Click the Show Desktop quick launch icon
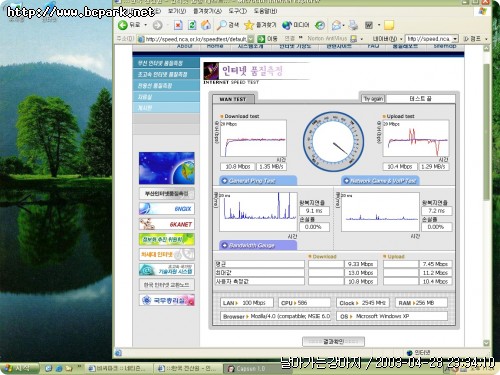 (x=49, y=368)
